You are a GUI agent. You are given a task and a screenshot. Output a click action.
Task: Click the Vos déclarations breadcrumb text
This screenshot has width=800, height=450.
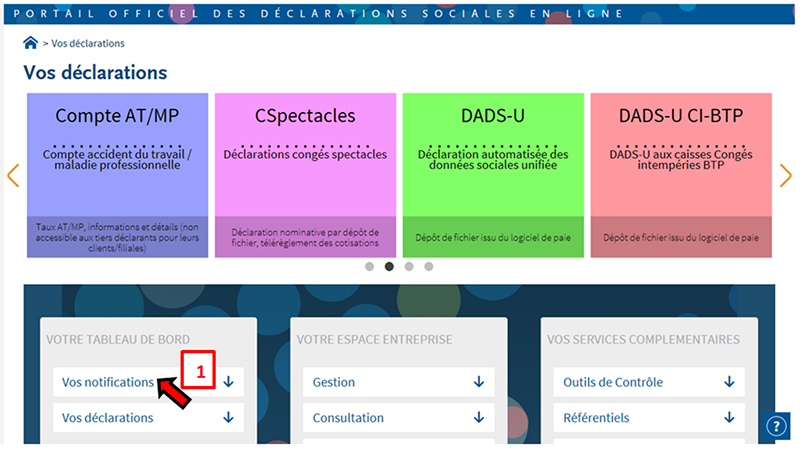(x=88, y=44)
